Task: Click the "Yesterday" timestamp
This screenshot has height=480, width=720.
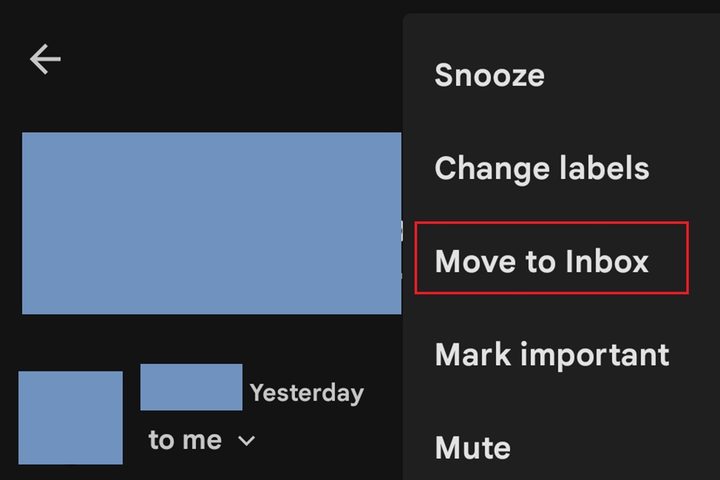Action: coord(306,393)
